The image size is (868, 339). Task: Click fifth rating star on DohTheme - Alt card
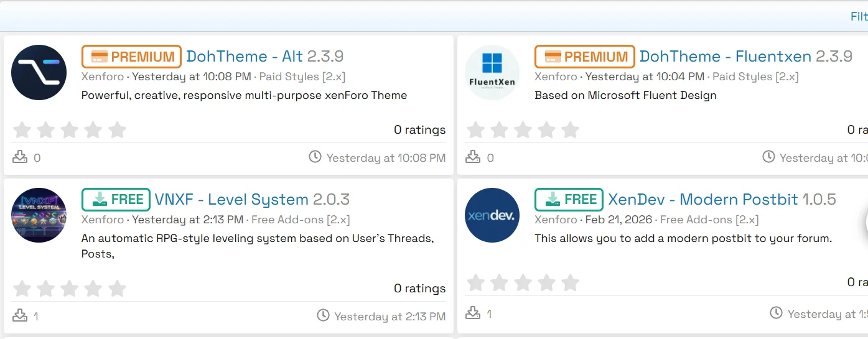coord(117,130)
